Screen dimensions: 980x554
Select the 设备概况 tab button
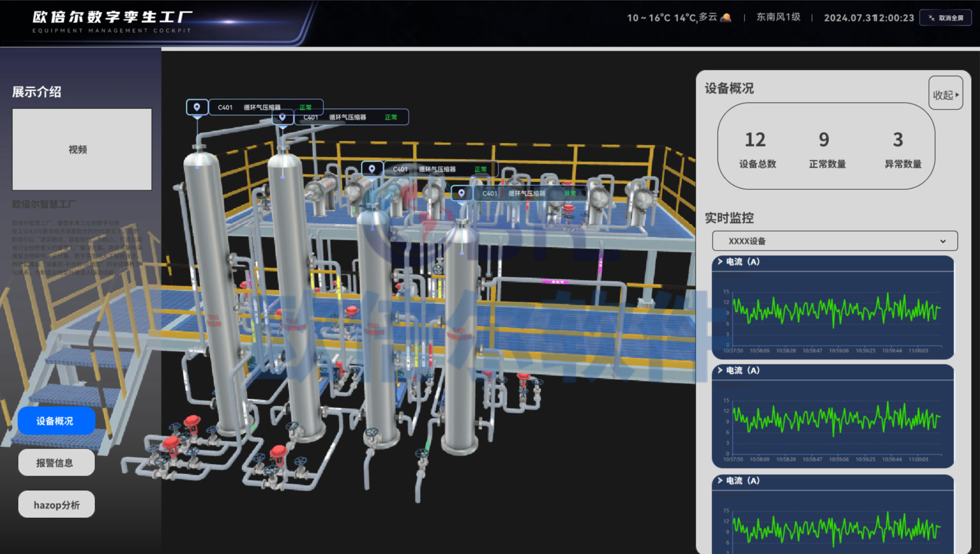point(56,421)
